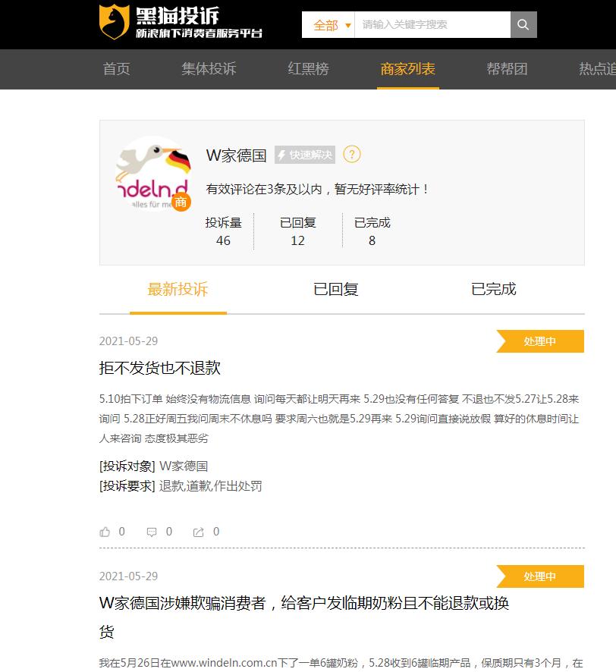Click the 快速解决 lightning badge
This screenshot has height=672, width=616.
point(306,154)
